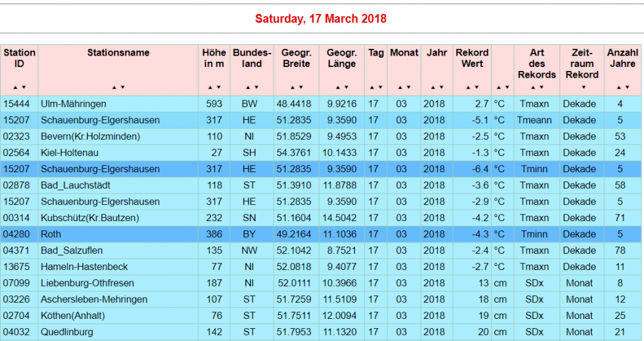Click the Kiel-Holtenau station name
Image resolution: width=644 pixels, height=341 pixels.
coord(68,153)
